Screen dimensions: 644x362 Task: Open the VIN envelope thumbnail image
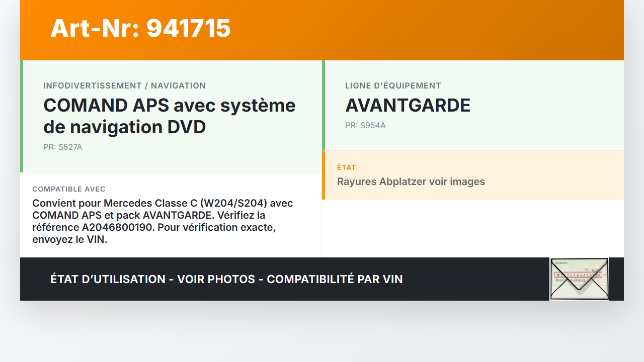tap(579, 279)
